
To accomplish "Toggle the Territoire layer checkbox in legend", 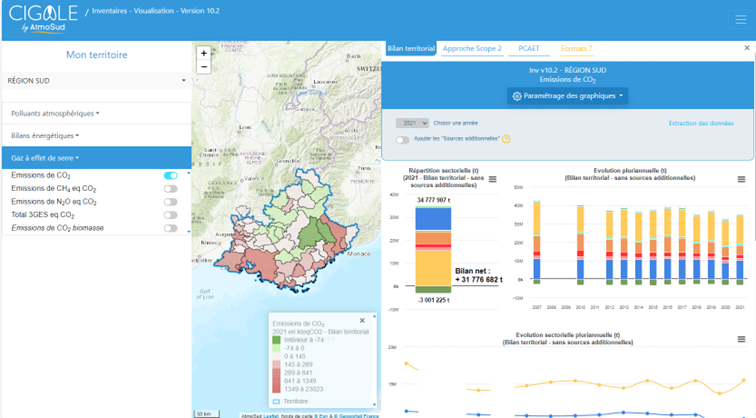I will click(276, 401).
